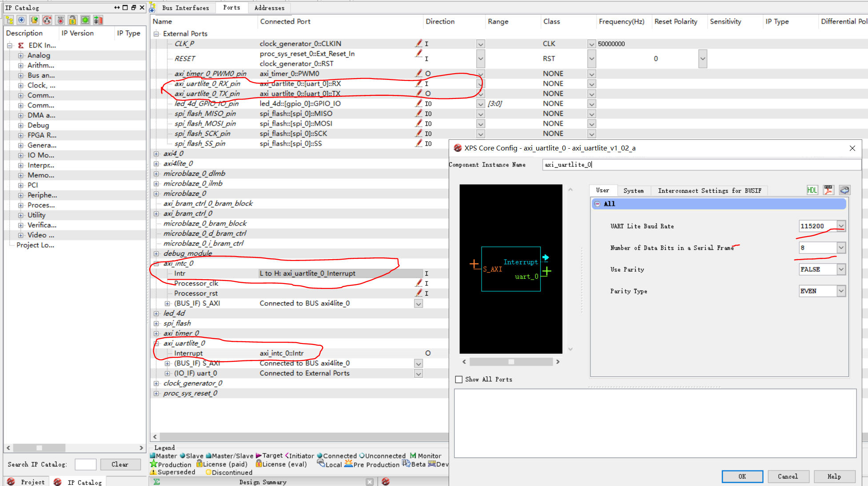Viewport: 868px width, 486px height.
Task: Open the dropdown for axi_intc_0 S_AXI bus connection
Action: (418, 304)
